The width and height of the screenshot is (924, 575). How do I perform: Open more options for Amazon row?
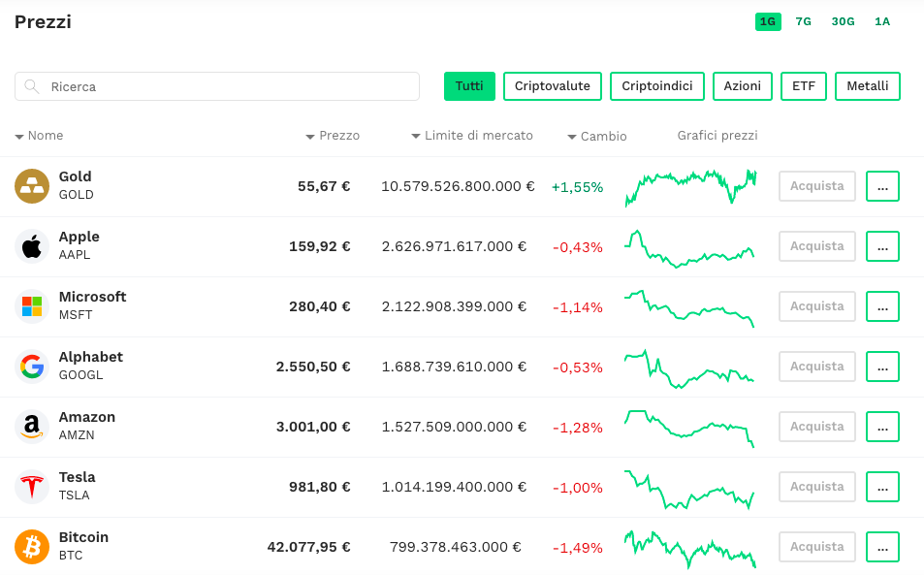coord(882,427)
